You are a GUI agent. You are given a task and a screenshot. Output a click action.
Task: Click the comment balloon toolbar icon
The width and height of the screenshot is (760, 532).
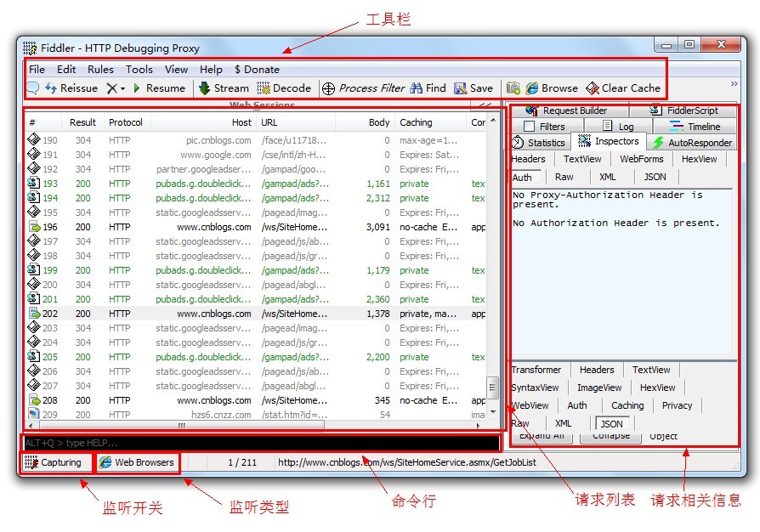point(32,88)
